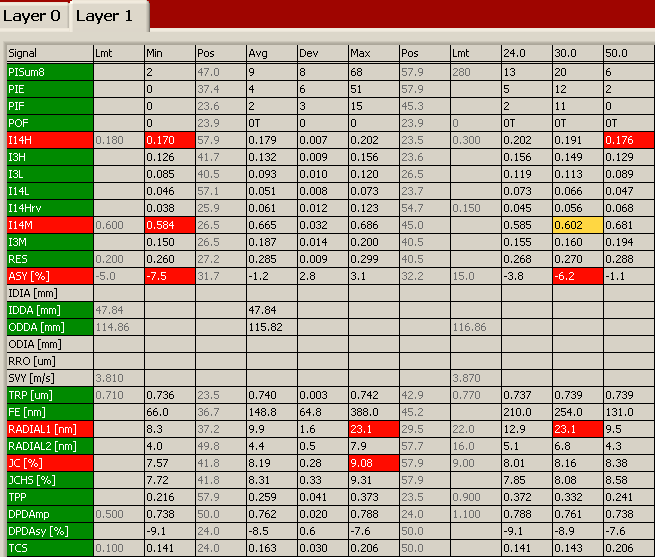Select the JCHS [%] signal label

click(50, 480)
